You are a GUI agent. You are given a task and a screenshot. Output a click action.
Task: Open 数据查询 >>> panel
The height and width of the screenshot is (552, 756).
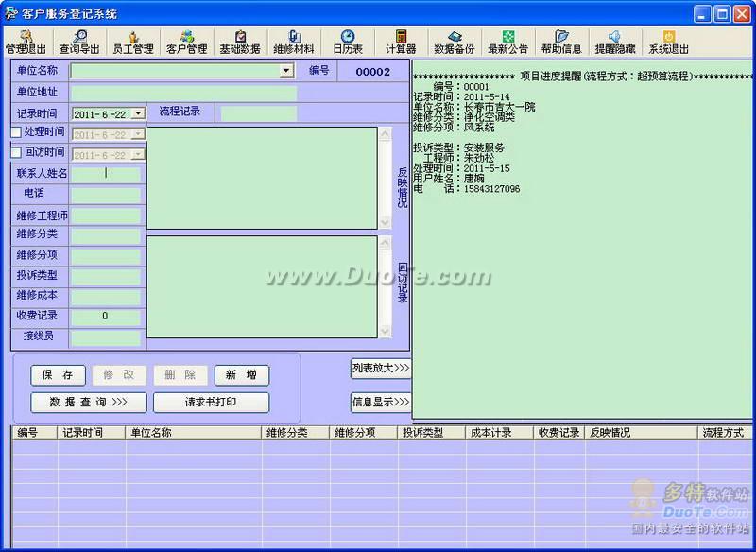(x=89, y=403)
